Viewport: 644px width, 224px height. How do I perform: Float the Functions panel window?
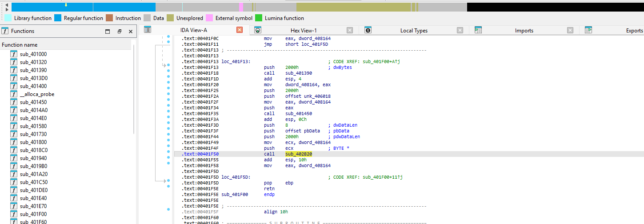[x=119, y=32]
